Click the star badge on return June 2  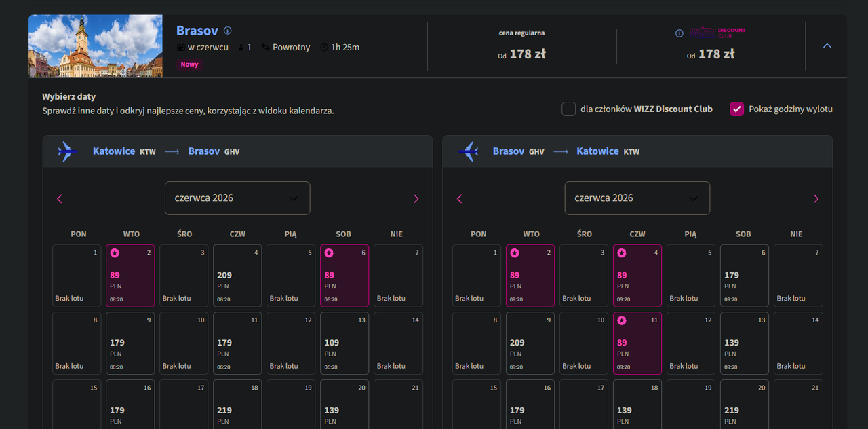pyautogui.click(x=515, y=253)
